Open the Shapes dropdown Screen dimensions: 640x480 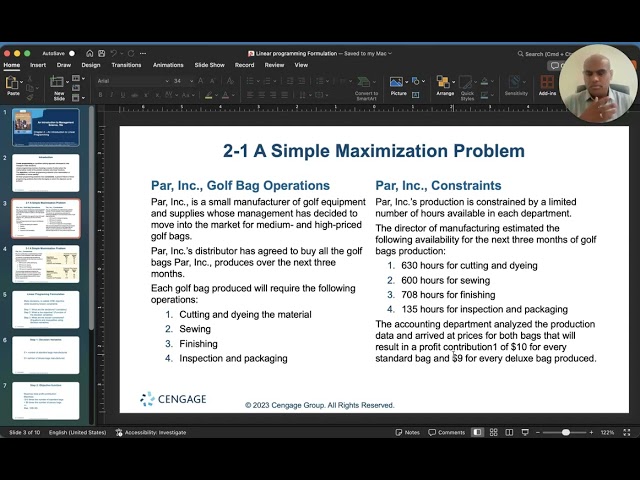click(418, 81)
